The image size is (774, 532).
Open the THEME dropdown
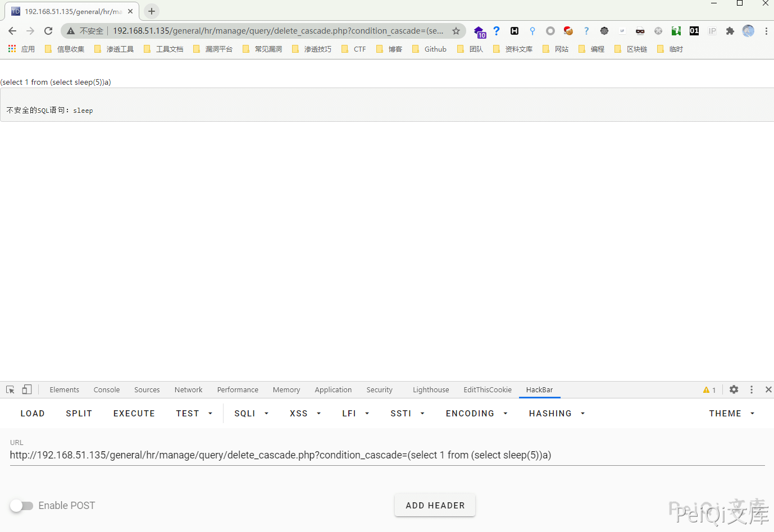(732, 414)
